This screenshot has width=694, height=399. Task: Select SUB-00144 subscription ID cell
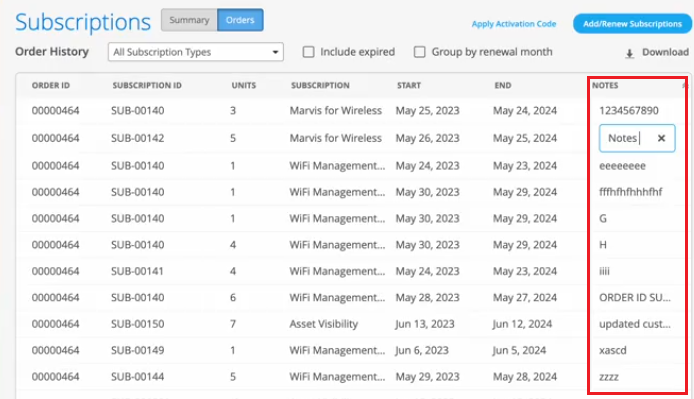(x=138, y=377)
